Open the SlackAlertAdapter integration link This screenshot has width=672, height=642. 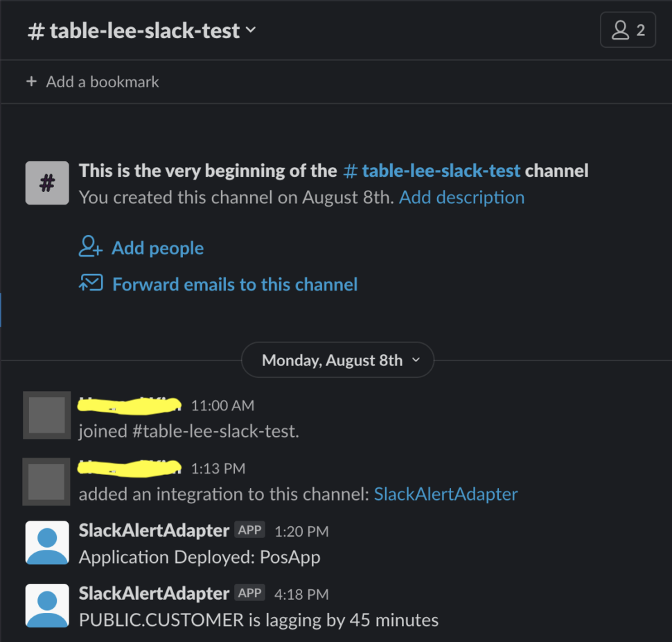click(445, 494)
